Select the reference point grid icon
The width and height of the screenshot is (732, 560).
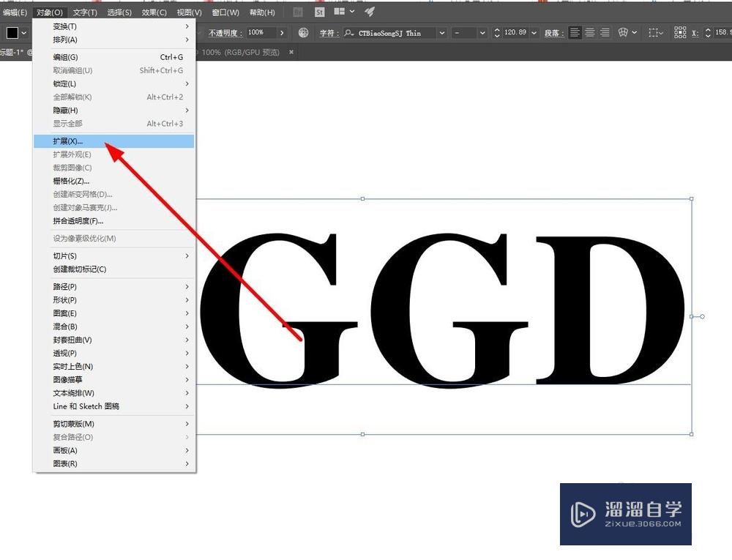pos(680,33)
